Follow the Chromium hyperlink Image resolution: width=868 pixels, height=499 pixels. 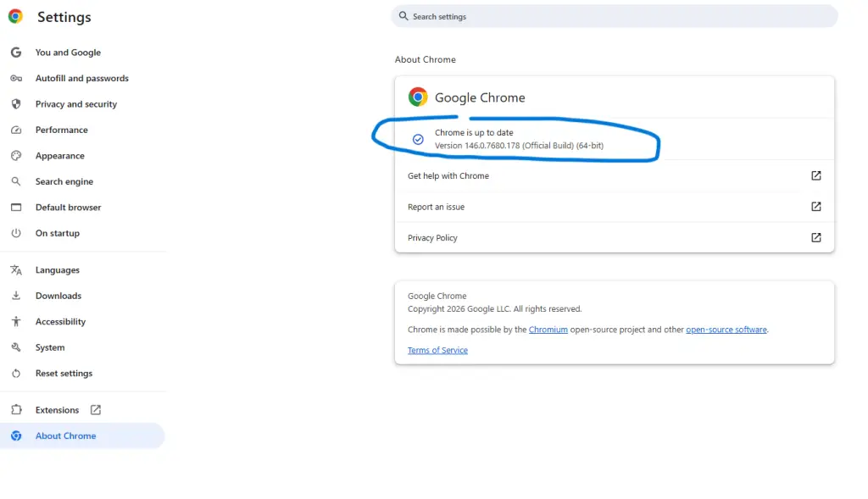coord(548,330)
